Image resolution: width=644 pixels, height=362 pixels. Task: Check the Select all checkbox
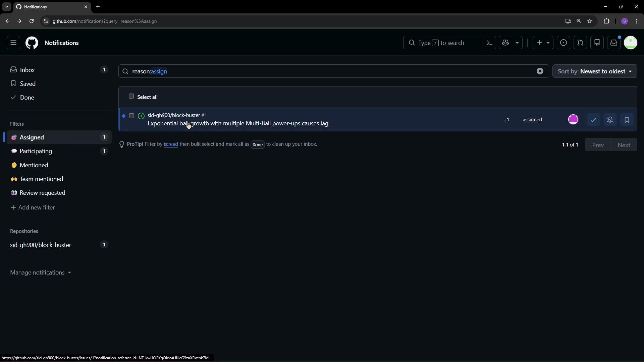(131, 97)
